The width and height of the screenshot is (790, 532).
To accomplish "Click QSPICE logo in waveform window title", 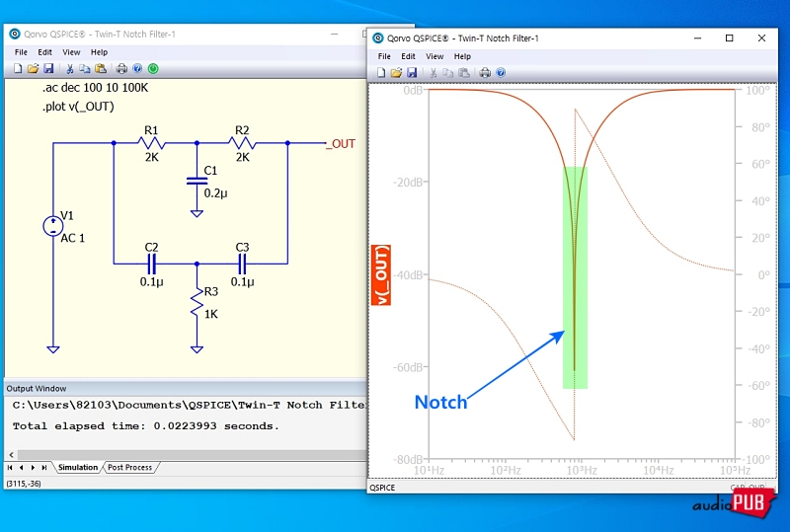I will click(x=378, y=38).
